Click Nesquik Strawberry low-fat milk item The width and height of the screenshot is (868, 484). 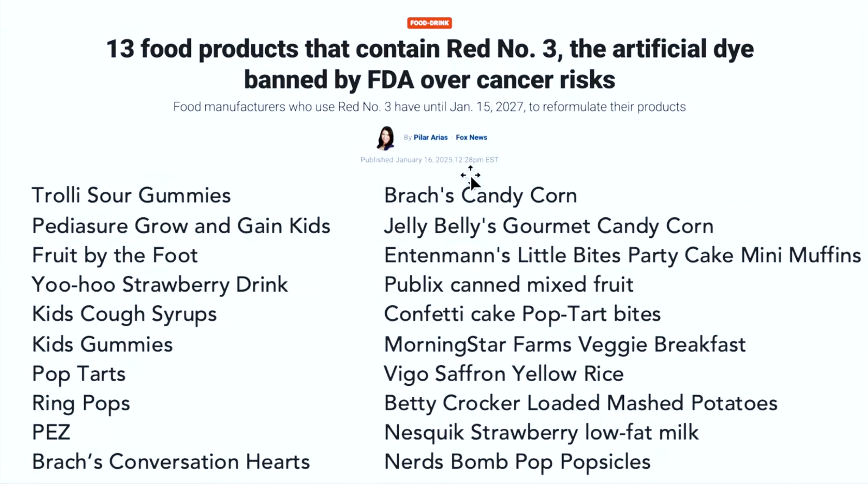click(x=541, y=433)
